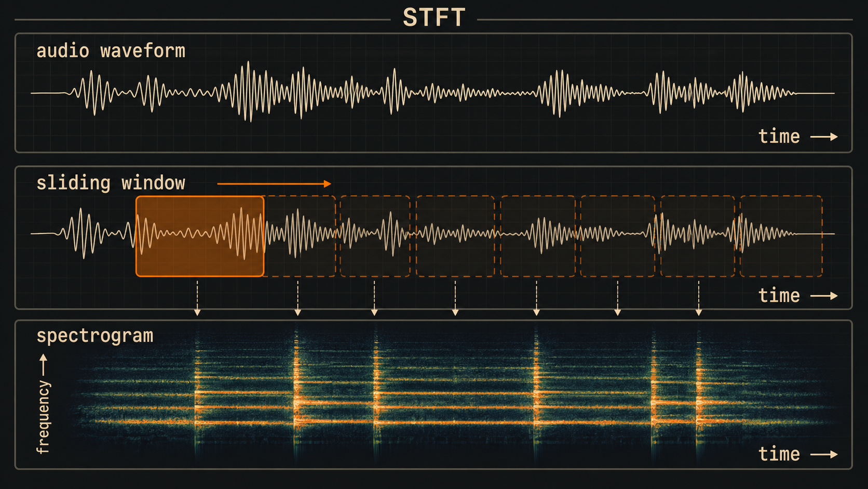Click the time arrow in the spectrogram panel
Image resolution: width=868 pixels, height=489 pixels.
coord(824,454)
